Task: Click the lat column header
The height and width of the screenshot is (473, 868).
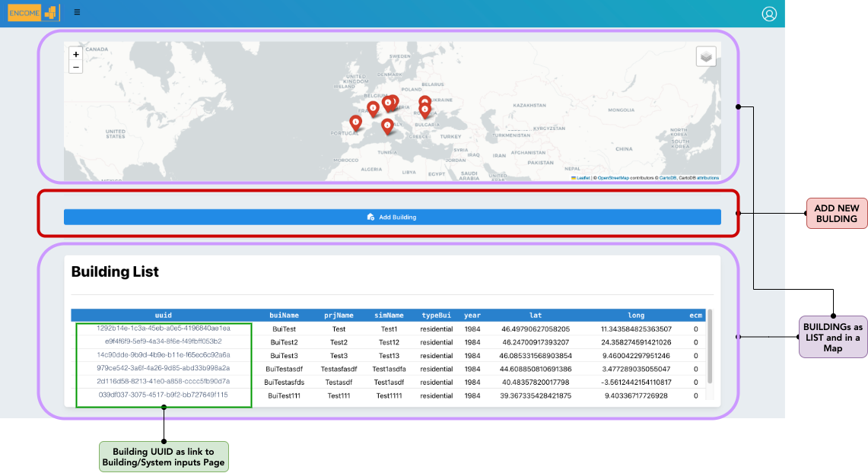Action: pyautogui.click(x=536, y=316)
